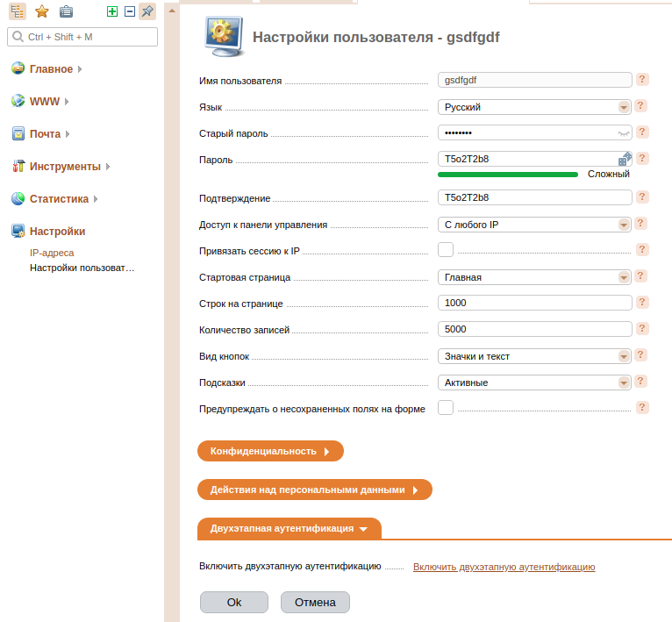
Task: Open help for Имя пользователя field
Action: tap(642, 79)
